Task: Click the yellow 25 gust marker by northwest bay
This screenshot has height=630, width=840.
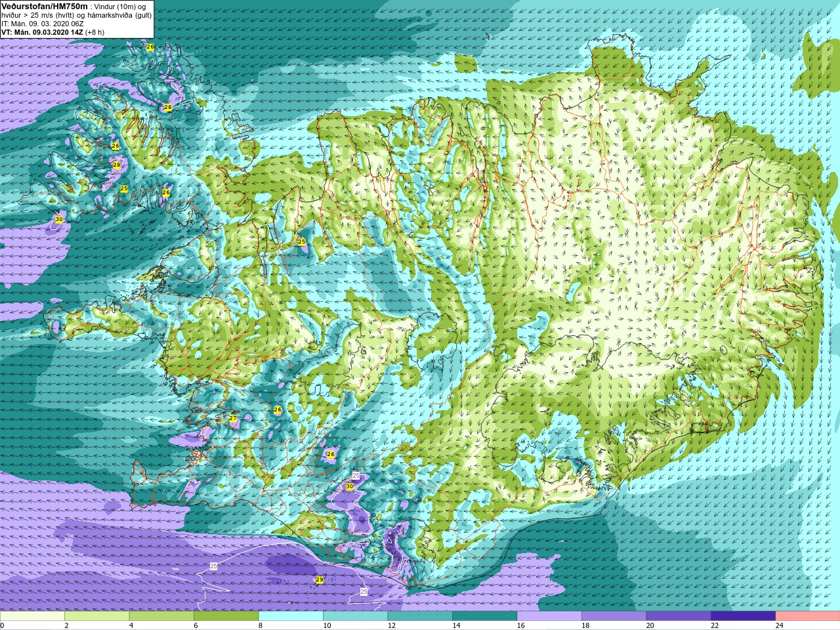Action: tap(302, 242)
